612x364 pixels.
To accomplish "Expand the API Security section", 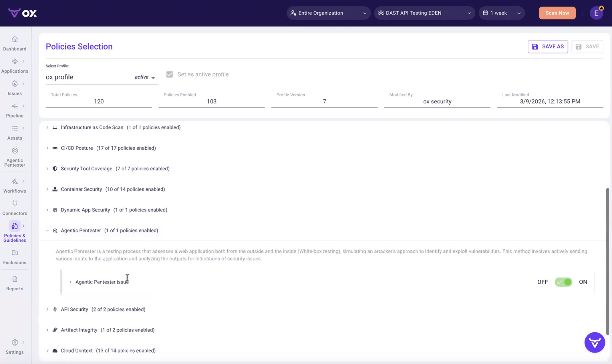I will pyautogui.click(x=47, y=309).
